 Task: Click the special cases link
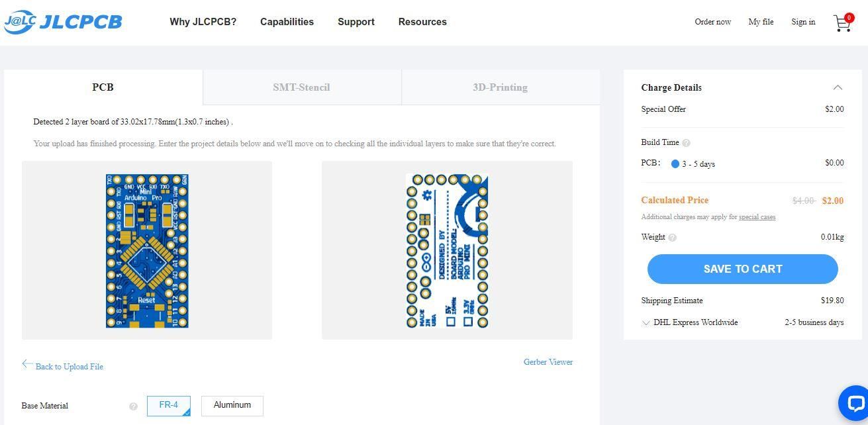point(757,217)
